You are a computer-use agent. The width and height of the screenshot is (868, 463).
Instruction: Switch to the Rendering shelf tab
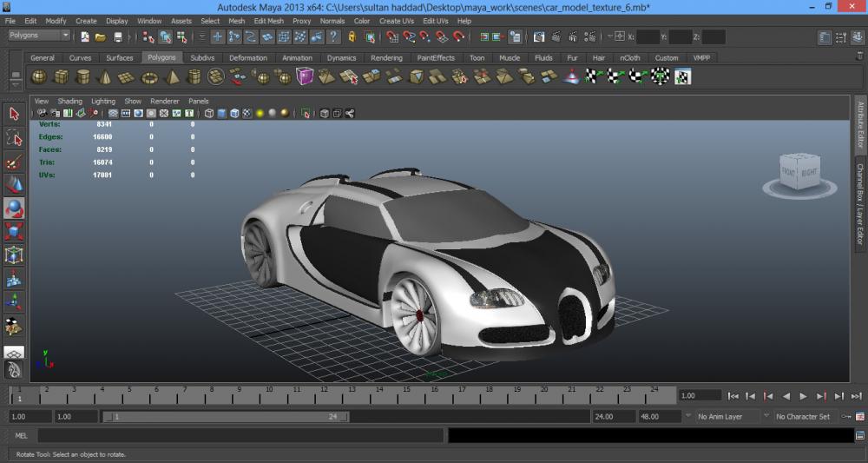386,58
